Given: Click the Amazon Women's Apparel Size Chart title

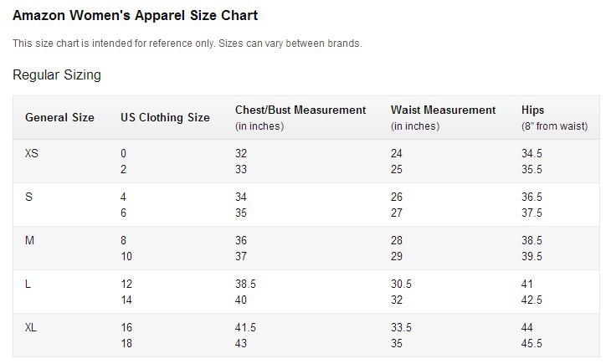Looking at the screenshot, I should pos(135,15).
